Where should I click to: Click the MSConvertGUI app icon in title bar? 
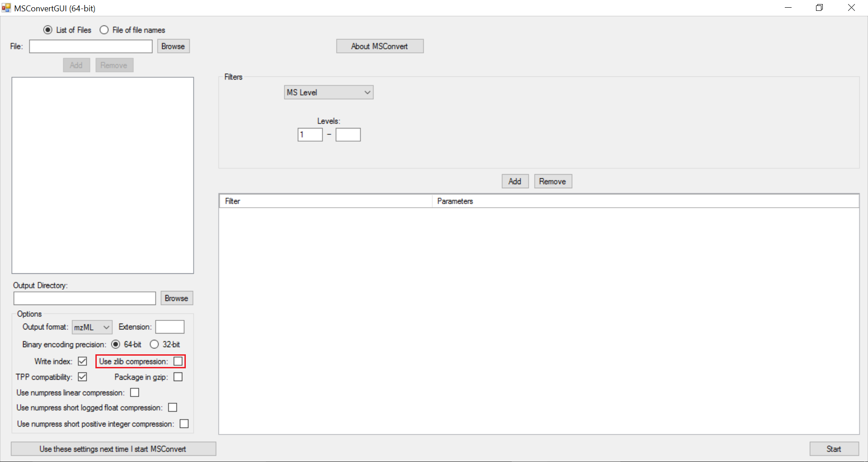tap(6, 8)
